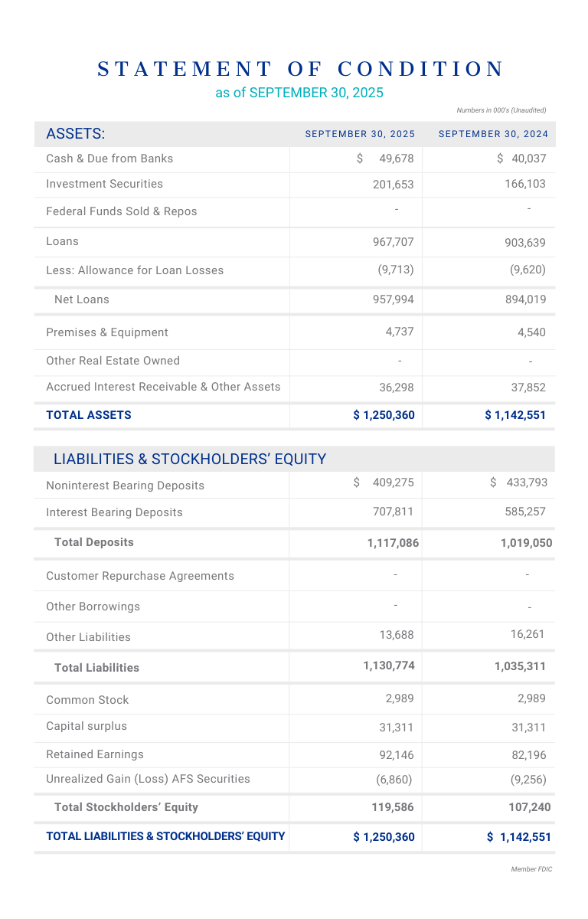Click the Loans 2024 value 903,639

525,243
